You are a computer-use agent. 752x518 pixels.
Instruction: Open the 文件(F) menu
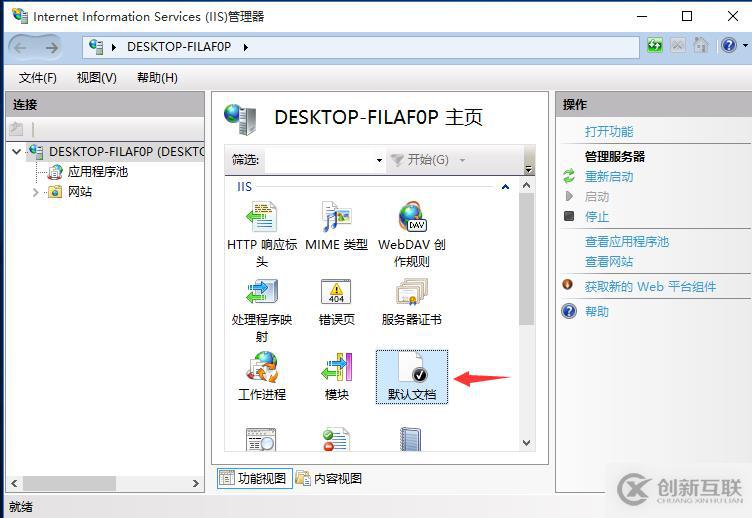(37, 78)
